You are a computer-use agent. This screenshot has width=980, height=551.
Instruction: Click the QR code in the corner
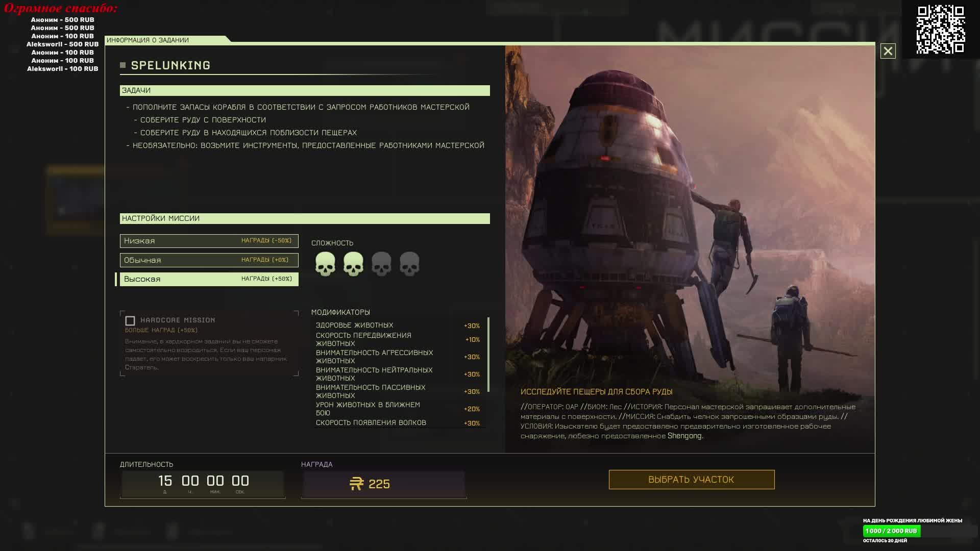coord(940,29)
